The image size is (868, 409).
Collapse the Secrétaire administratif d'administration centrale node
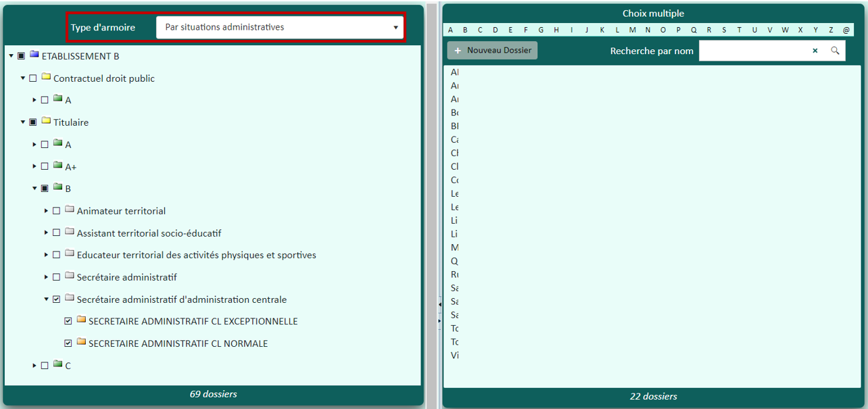46,299
